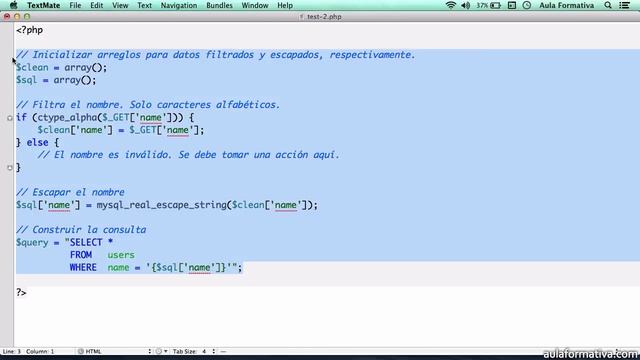
Task: Open the TextMate application menu
Action: click(x=44, y=5)
